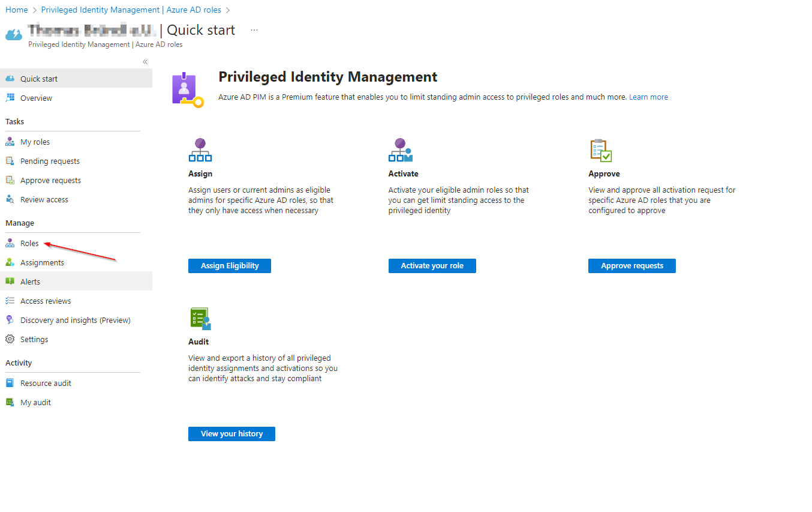The height and width of the screenshot is (512, 812).
Task: Click Activate your role button
Action: pyautogui.click(x=432, y=266)
